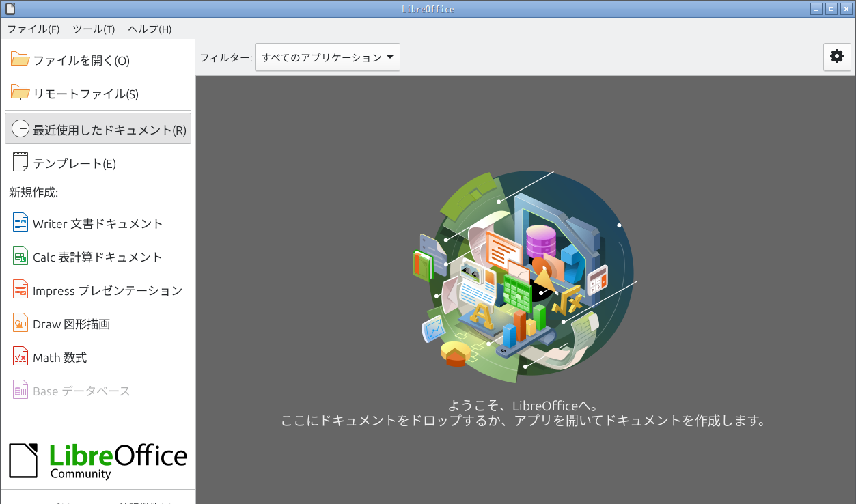Open the gear settings menu
856x504 pixels.
837,57
